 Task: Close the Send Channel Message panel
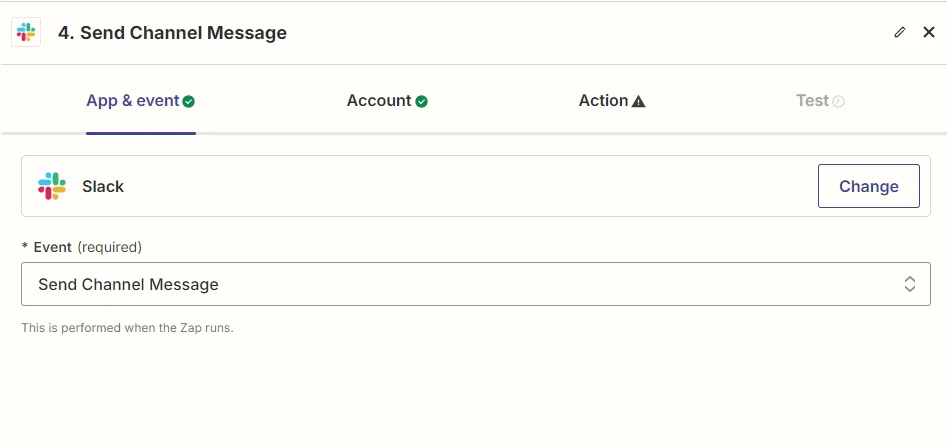click(x=929, y=32)
